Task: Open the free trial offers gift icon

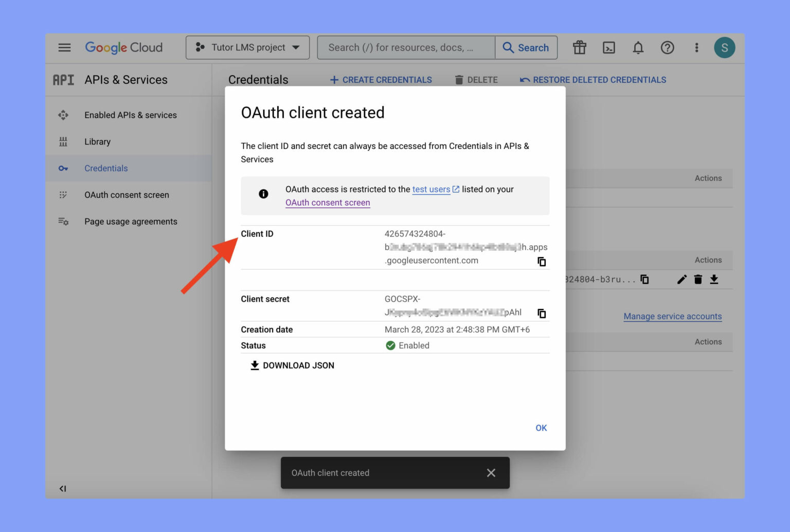Action: point(579,47)
